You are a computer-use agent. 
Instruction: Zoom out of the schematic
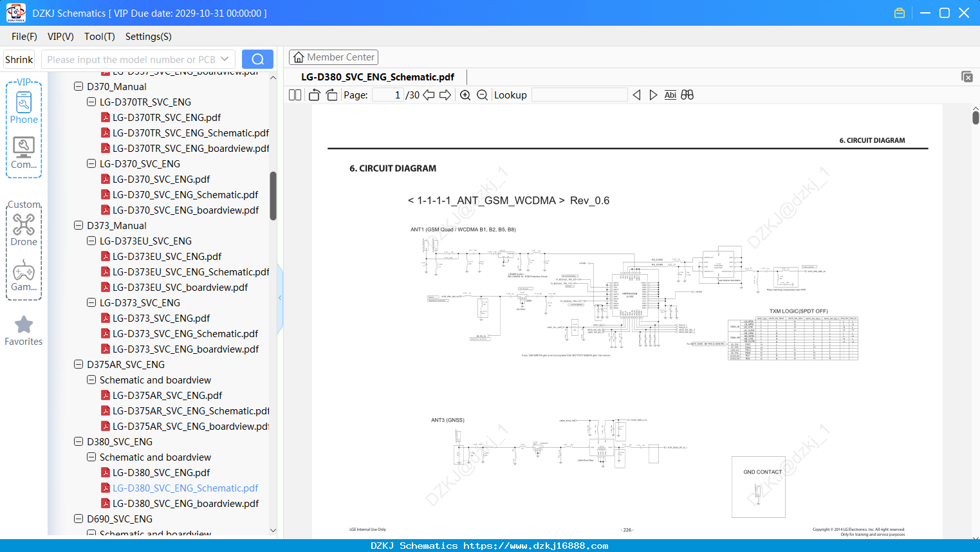click(x=482, y=95)
